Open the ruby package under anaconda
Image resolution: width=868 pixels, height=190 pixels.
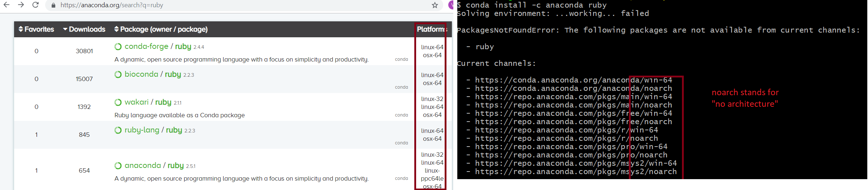176,166
